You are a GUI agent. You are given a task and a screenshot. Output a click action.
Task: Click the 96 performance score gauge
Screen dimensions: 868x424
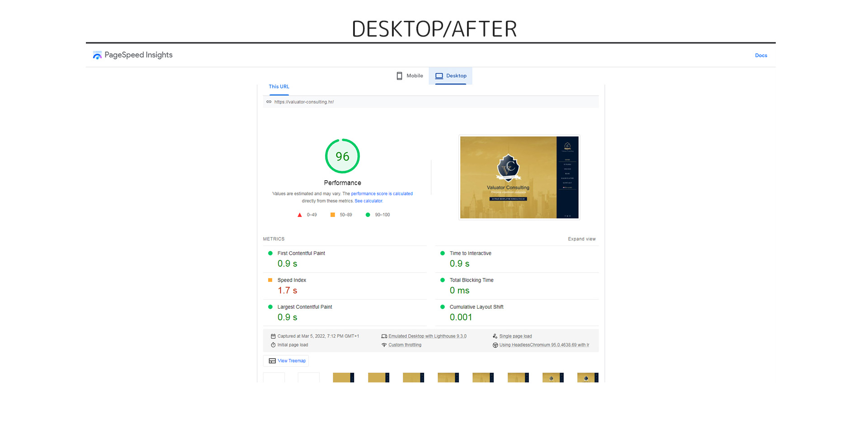pos(342,156)
